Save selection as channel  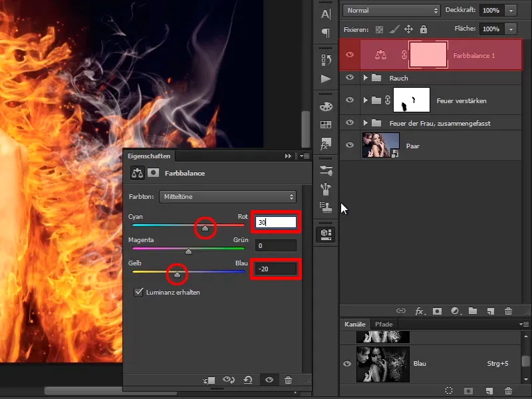coord(469,391)
